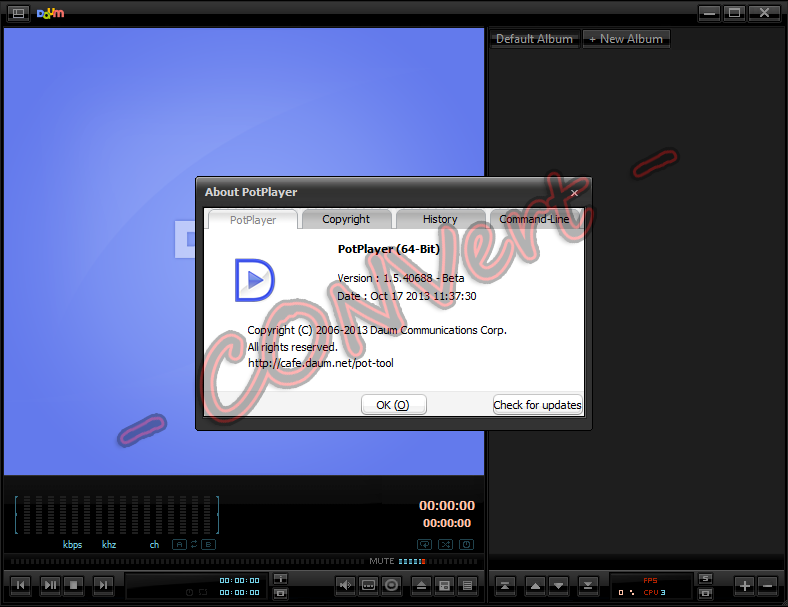
Task: Click the speaker sound icon
Action: coord(345,585)
